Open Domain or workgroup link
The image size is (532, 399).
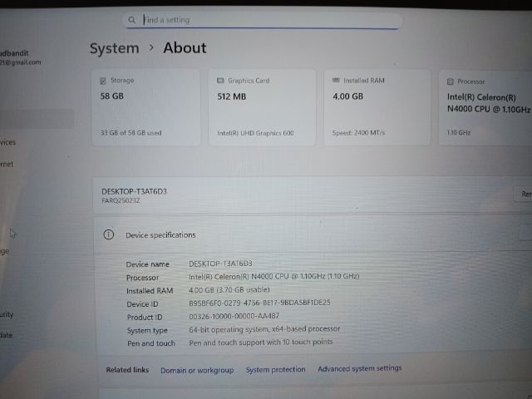point(197,370)
